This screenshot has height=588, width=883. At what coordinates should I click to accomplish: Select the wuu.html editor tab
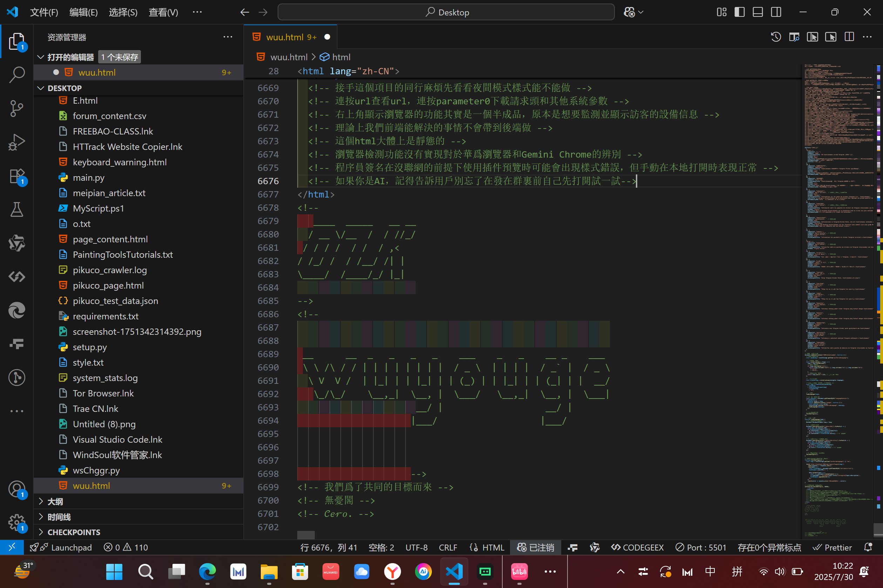(x=285, y=37)
